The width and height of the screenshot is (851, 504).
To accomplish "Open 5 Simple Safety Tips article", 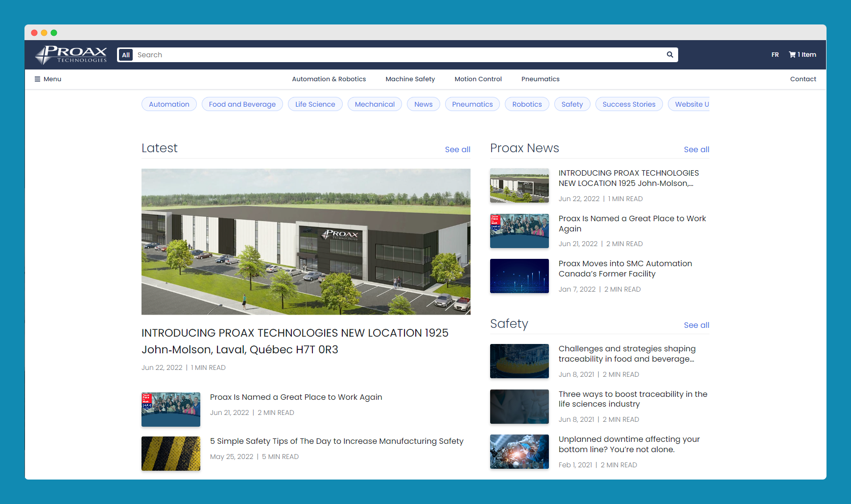I will click(x=337, y=441).
